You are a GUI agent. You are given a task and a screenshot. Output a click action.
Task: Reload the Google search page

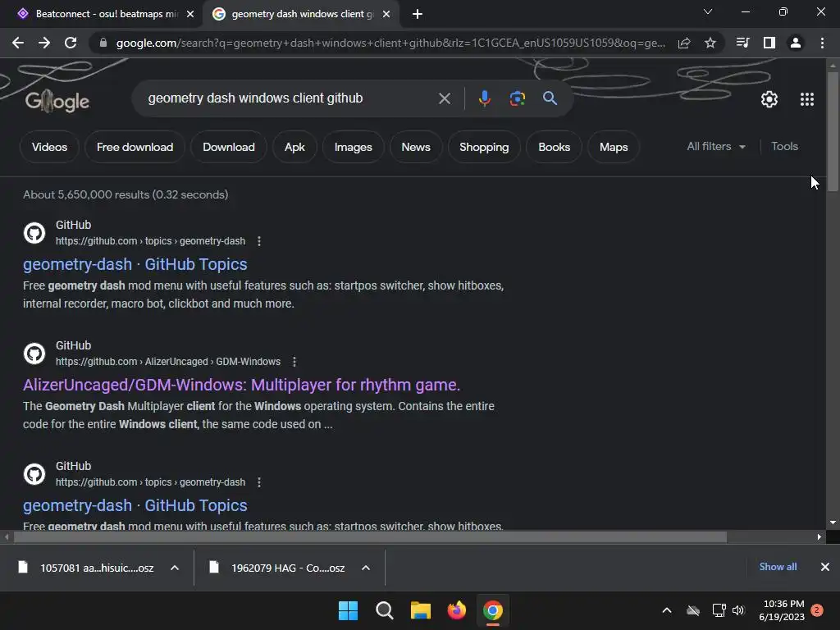(71, 43)
